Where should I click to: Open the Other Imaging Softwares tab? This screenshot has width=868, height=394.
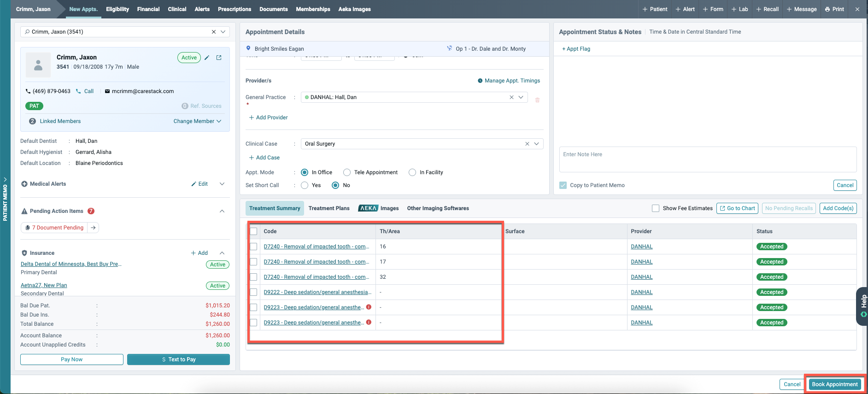coord(438,208)
